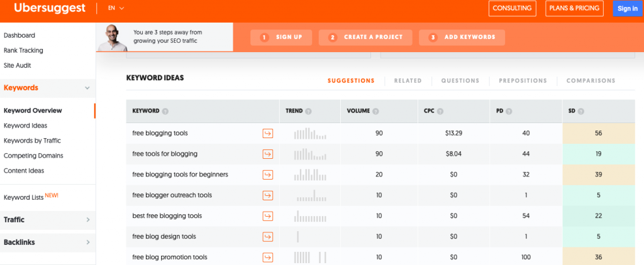The width and height of the screenshot is (644, 265).
Task: Open arrow icon for free blogging tools for beginners
Action: click(268, 175)
